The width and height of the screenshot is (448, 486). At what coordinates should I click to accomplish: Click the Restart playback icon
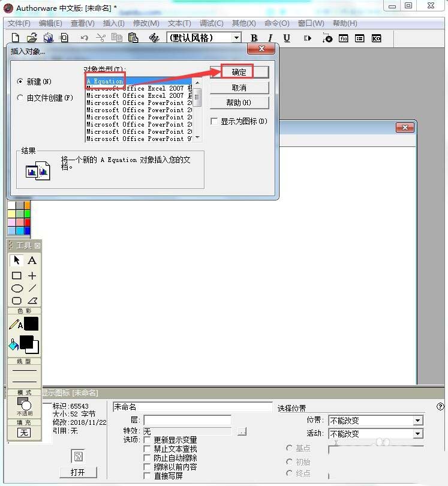307,38
